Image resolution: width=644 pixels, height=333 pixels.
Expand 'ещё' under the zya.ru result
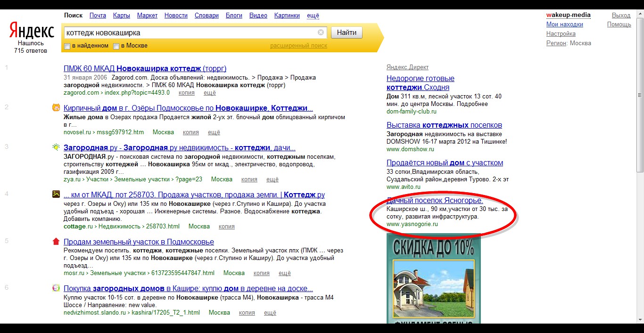click(x=272, y=179)
